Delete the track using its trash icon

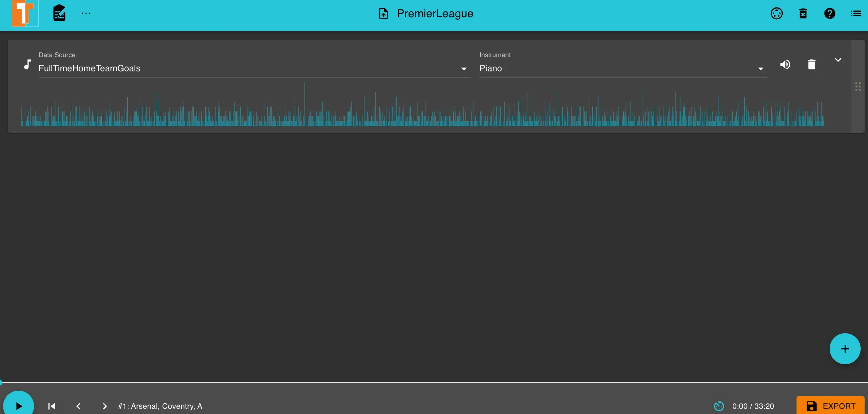(812, 64)
